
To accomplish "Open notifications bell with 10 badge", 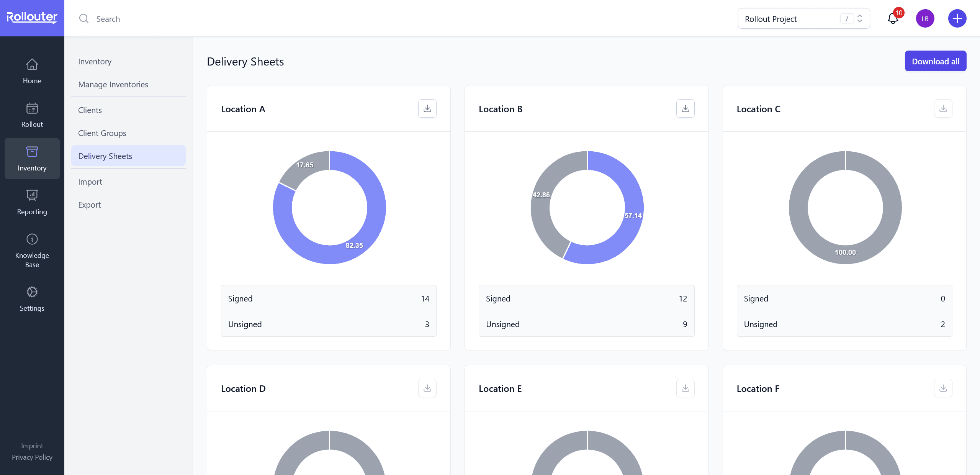I will click(x=893, y=18).
